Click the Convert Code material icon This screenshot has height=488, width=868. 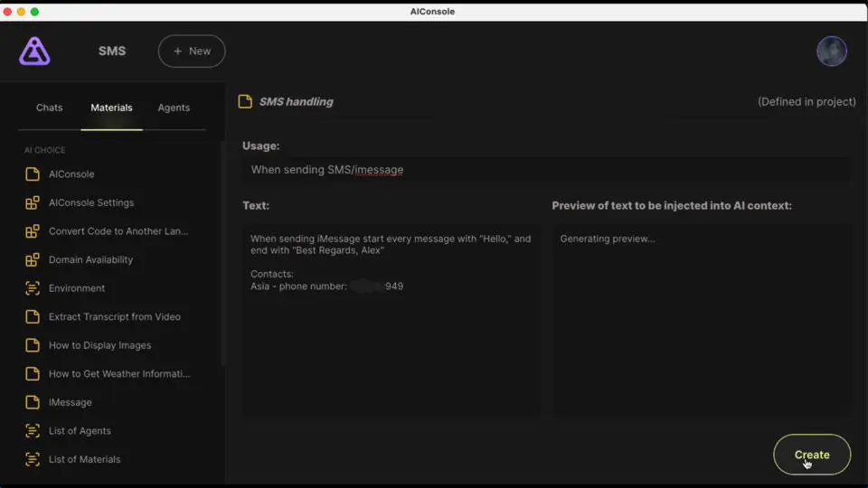[33, 231]
